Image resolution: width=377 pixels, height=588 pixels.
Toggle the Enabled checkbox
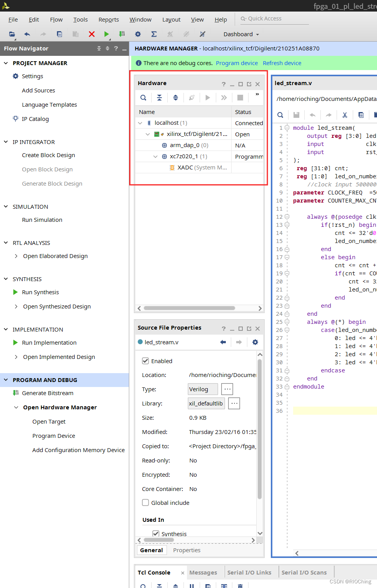pyautogui.click(x=145, y=361)
